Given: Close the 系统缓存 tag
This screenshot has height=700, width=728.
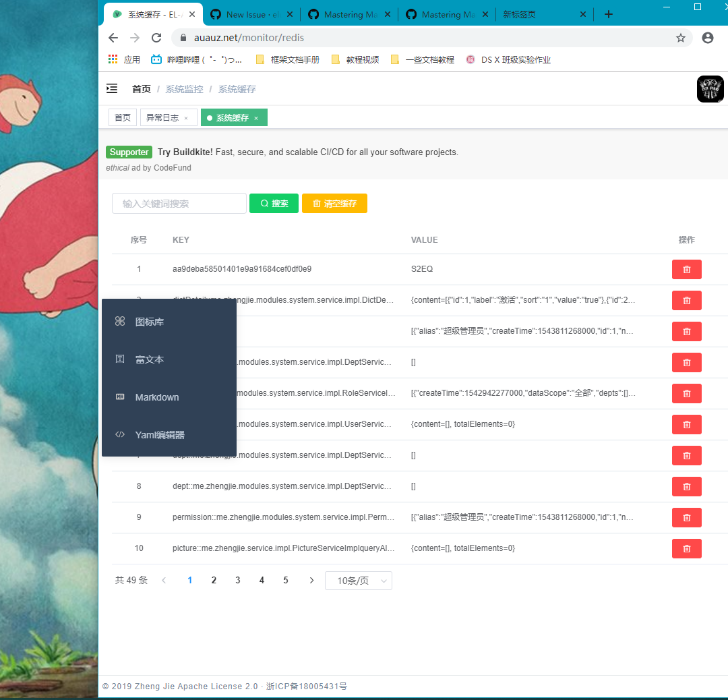Looking at the screenshot, I should pyautogui.click(x=256, y=118).
